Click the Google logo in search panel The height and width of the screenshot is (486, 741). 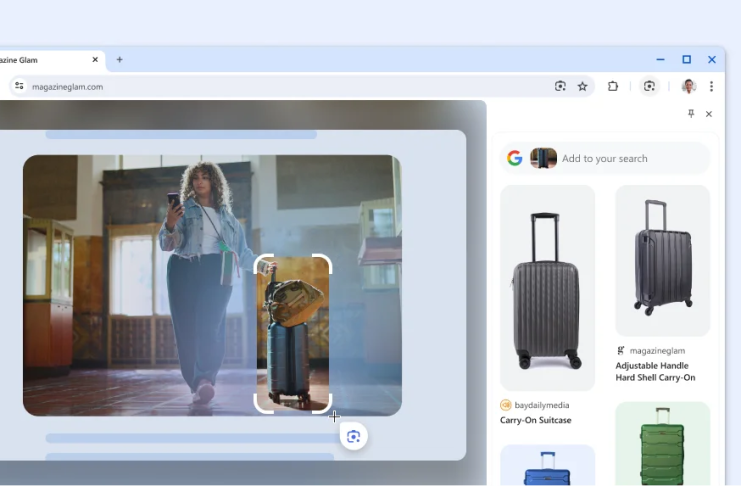(515, 158)
